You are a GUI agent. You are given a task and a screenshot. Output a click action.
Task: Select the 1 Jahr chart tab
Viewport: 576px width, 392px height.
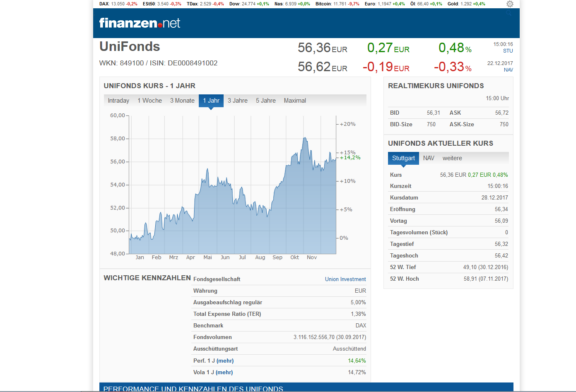click(211, 101)
